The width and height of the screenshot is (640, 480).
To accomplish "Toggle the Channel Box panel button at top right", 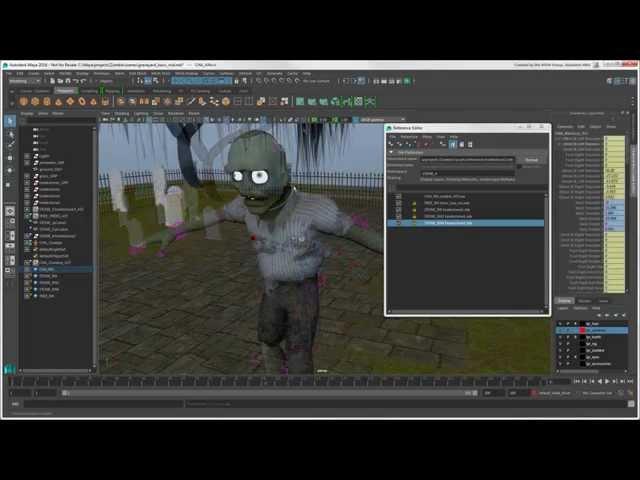I will 632,81.
